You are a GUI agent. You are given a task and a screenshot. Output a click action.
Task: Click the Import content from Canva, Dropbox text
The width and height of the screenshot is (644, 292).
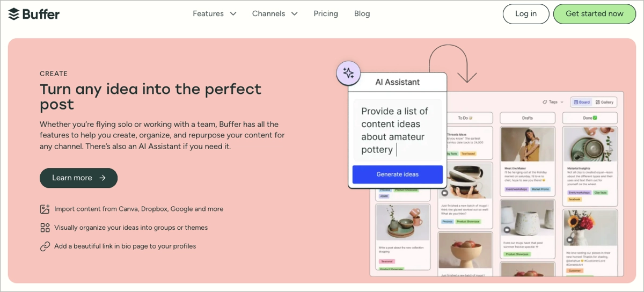click(139, 209)
